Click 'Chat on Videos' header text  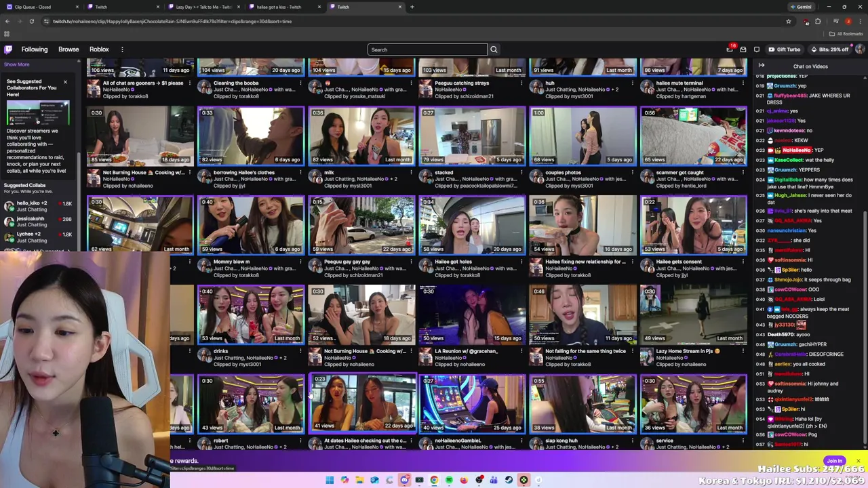[x=810, y=66]
